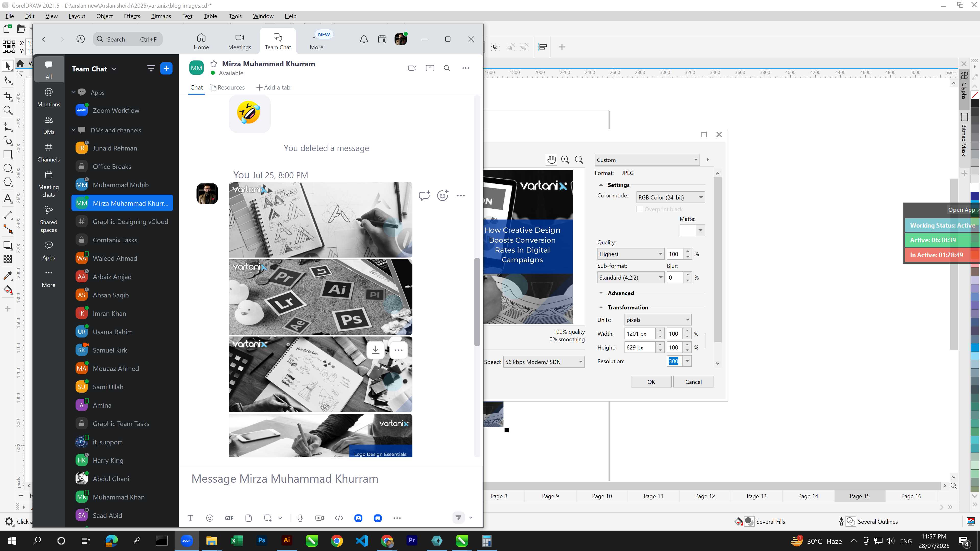Open emoji picker in message toolbar
980x551 pixels.
(210, 518)
